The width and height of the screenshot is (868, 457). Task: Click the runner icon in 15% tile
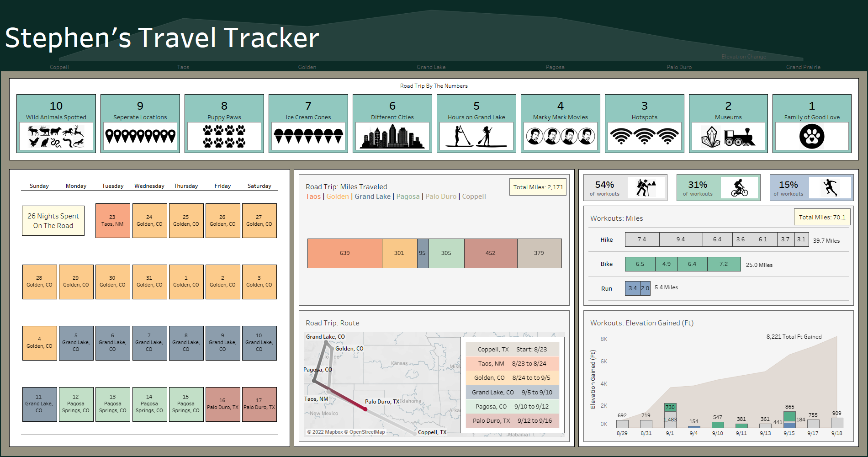click(x=830, y=187)
